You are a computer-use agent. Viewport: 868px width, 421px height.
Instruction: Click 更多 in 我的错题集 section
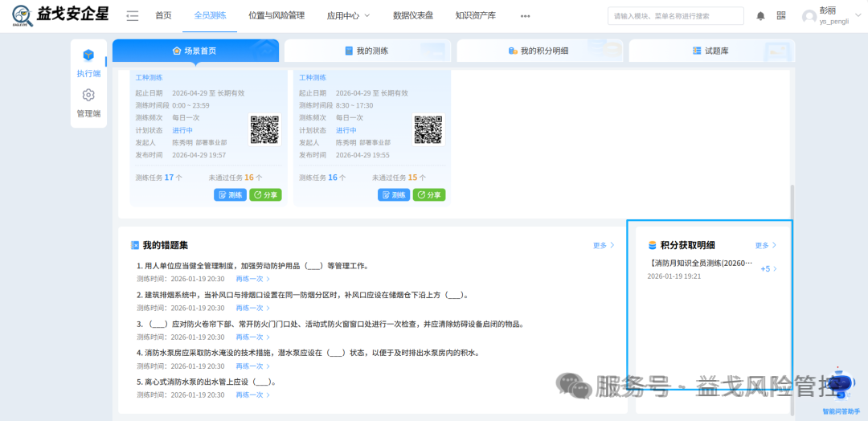(604, 245)
